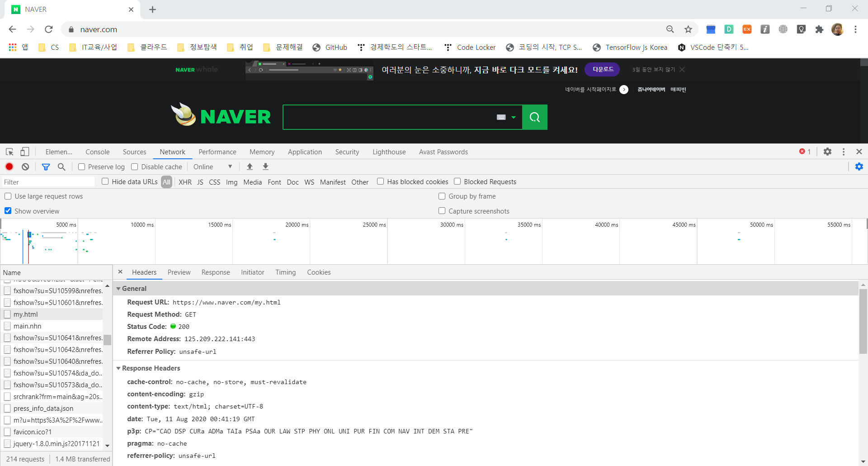Click the red error count indicator

click(x=805, y=152)
